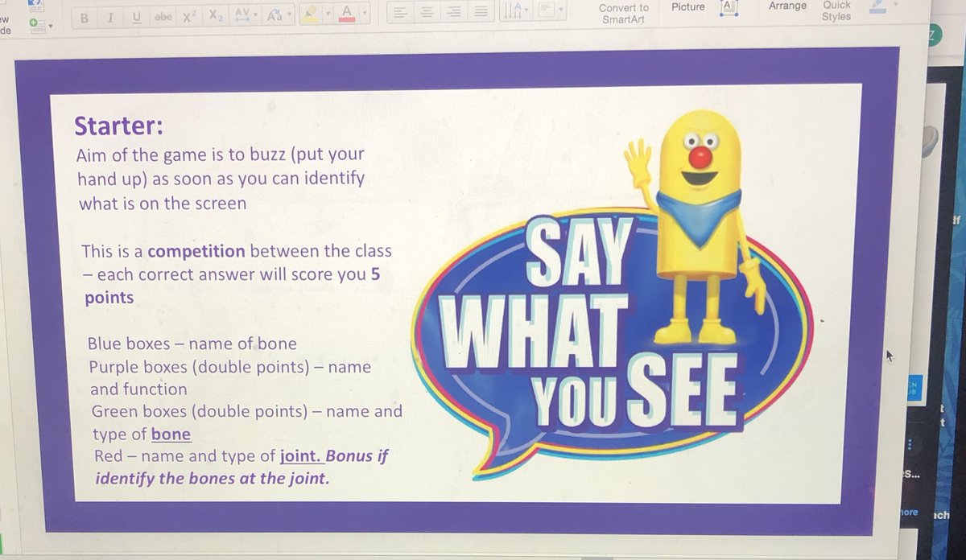Select the Starter: heading text
The height and width of the screenshot is (560, 966).
[x=118, y=126]
